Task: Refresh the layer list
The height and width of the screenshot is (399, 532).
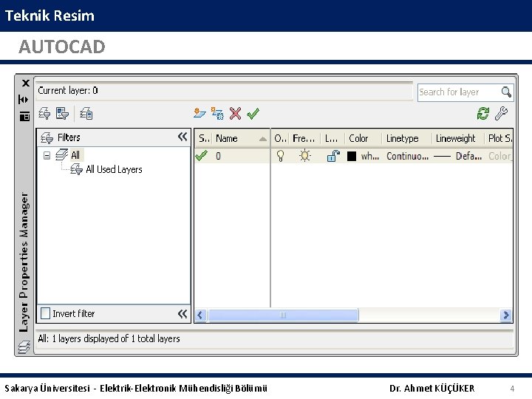Action: (482, 113)
